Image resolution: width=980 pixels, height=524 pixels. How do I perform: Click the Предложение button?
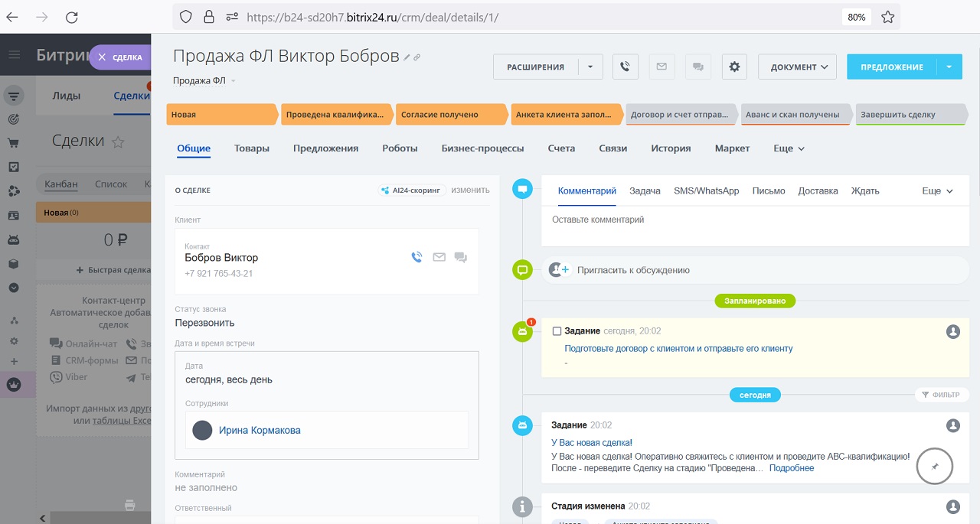(x=892, y=67)
